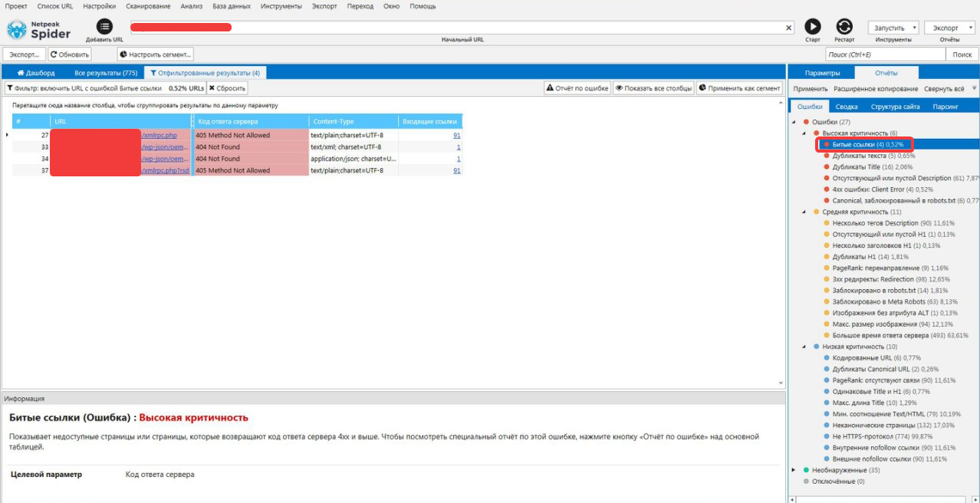Open the Структура сайта subtab
Screen dimensions: 980x503
895,107
